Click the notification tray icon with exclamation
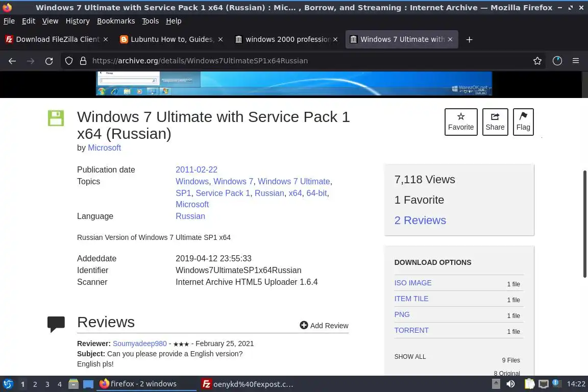 pyautogui.click(x=557, y=383)
